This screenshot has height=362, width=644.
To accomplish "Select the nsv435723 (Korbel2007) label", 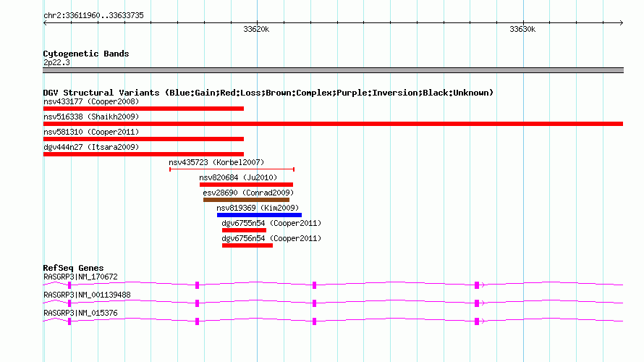I will pos(216,162).
